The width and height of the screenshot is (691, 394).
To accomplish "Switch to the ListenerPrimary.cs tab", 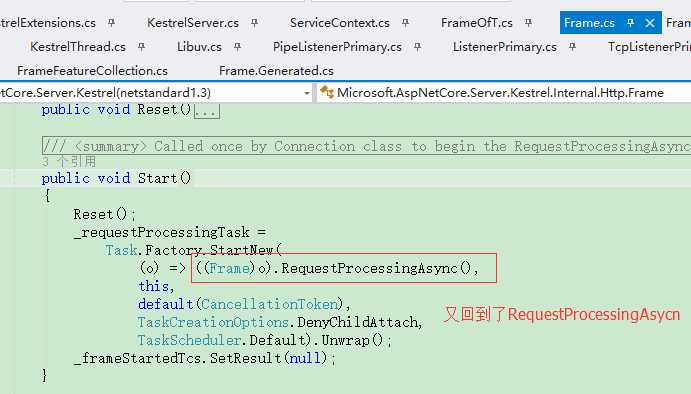I will (x=505, y=47).
